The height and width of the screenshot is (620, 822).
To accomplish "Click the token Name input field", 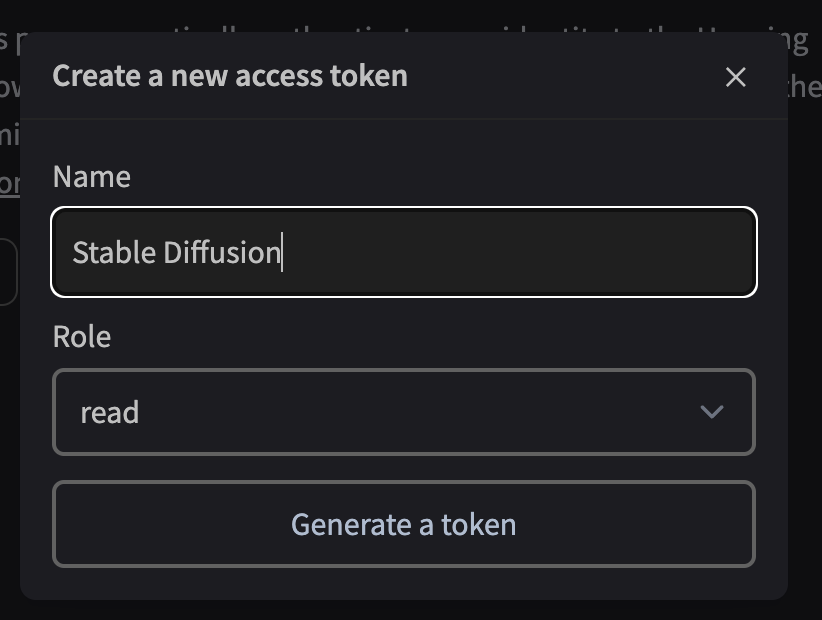I will click(500, 252).
